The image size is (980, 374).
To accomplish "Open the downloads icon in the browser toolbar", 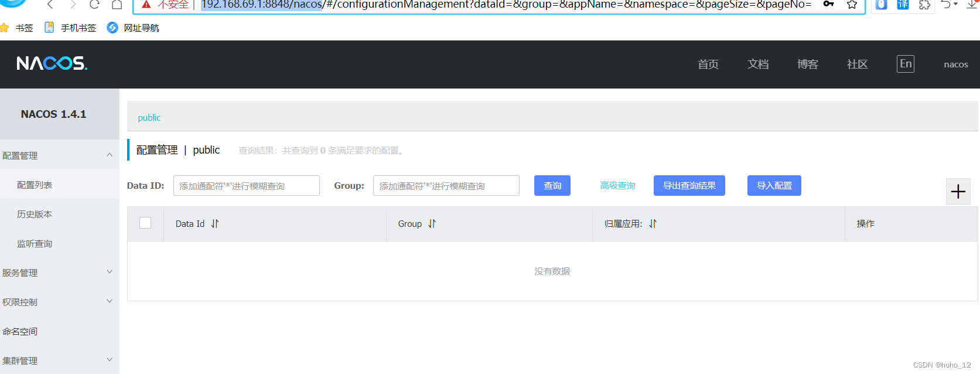I will pos(972,5).
